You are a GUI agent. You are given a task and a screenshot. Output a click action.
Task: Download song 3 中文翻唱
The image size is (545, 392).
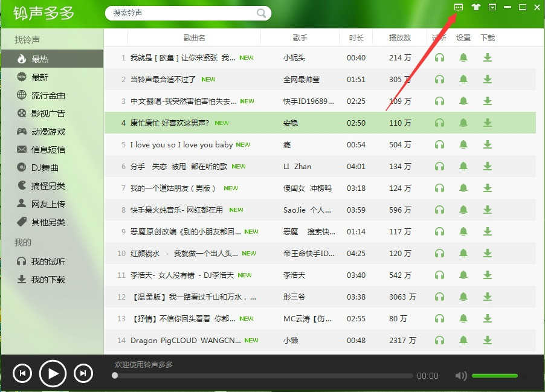point(488,101)
